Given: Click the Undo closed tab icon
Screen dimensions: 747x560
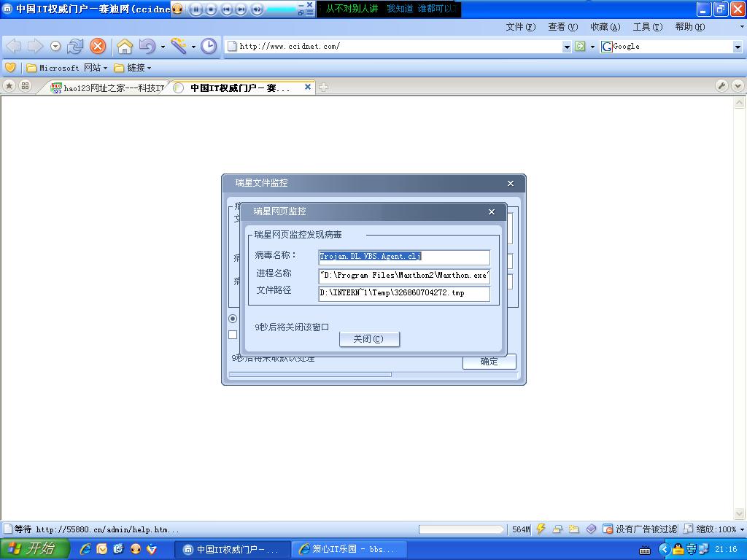Looking at the screenshot, I should (x=147, y=46).
